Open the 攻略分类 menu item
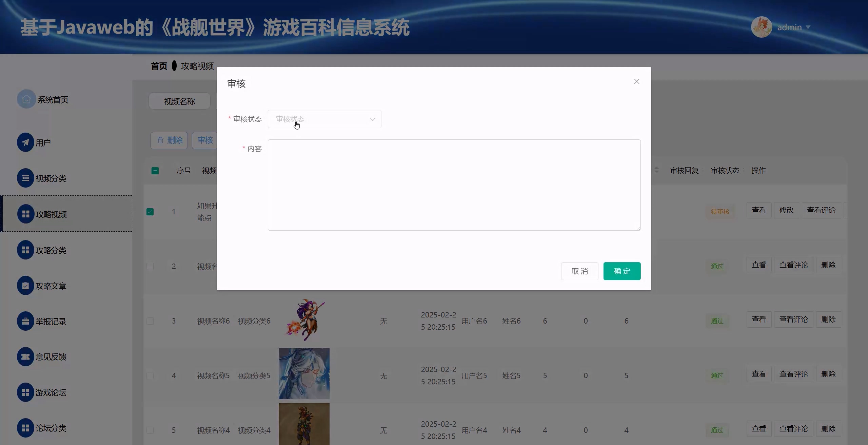Image resolution: width=868 pixels, height=445 pixels. [x=51, y=250]
